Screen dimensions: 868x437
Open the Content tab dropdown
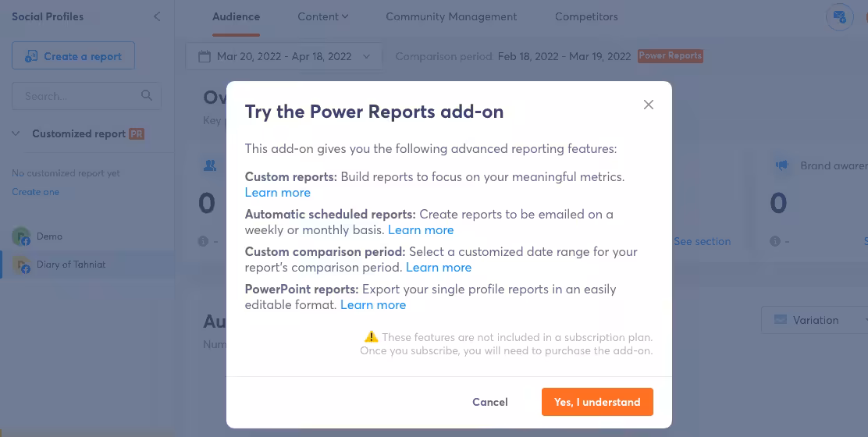point(322,16)
